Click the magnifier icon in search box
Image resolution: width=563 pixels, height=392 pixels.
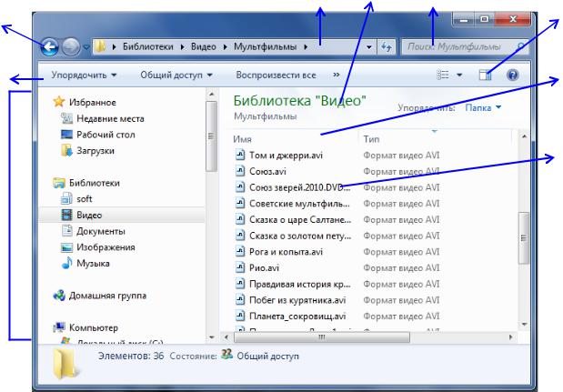[521, 46]
